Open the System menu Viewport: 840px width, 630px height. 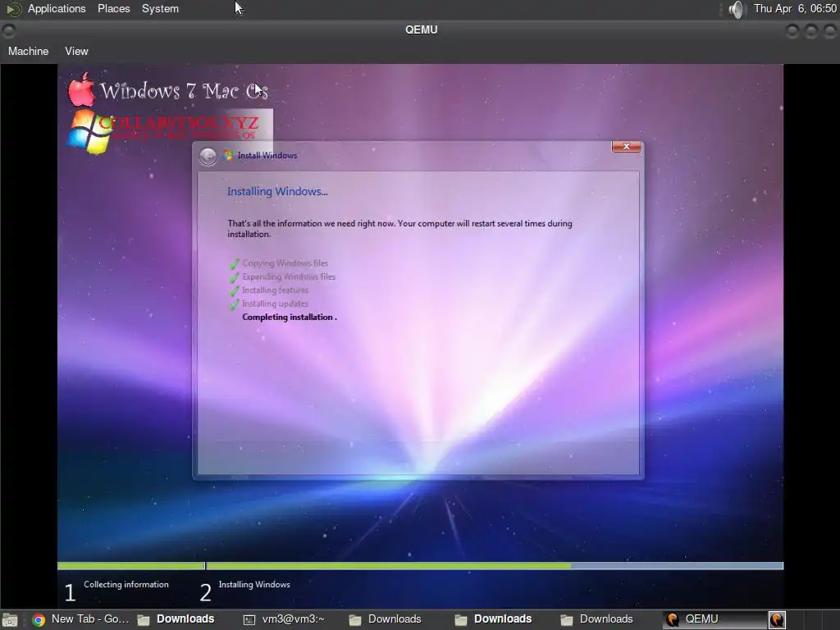[x=160, y=8]
